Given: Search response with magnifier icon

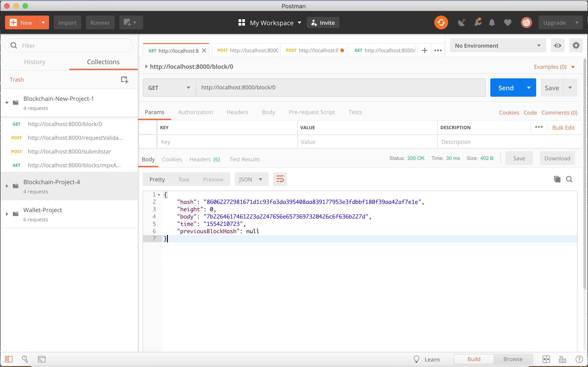Looking at the screenshot, I should [569, 179].
